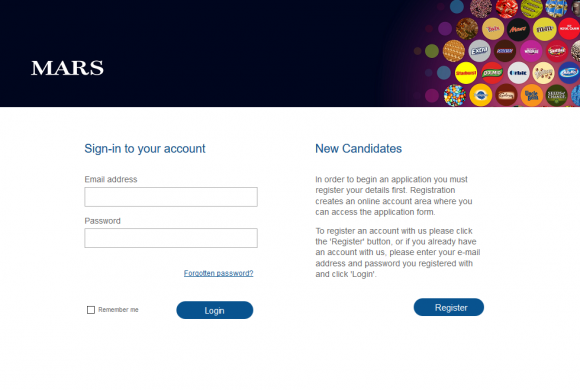580x390 pixels.
Task: Click the Extra gum brand circle
Action: [x=479, y=51]
